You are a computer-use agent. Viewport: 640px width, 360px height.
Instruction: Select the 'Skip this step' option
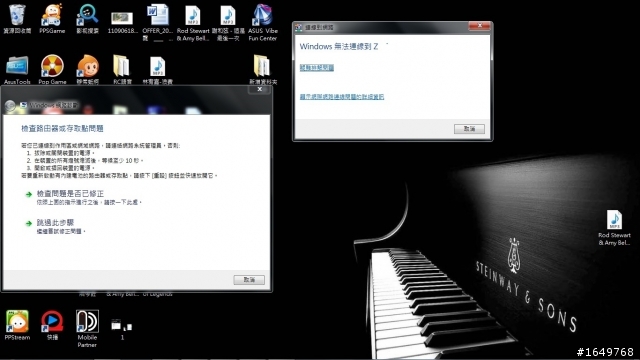pos(55,223)
